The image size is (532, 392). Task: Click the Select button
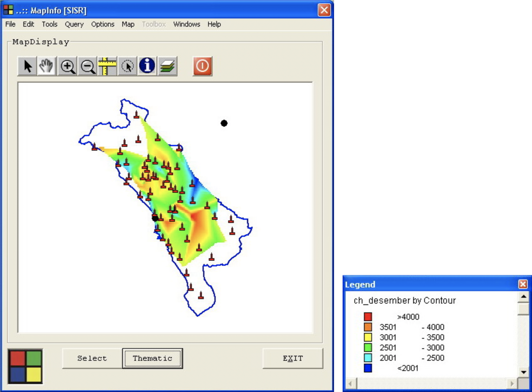(x=92, y=358)
